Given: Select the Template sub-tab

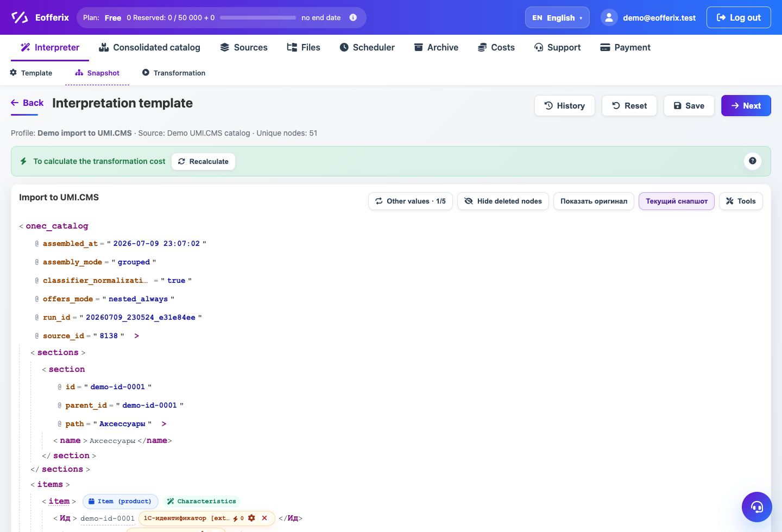Looking at the screenshot, I should pyautogui.click(x=31, y=73).
